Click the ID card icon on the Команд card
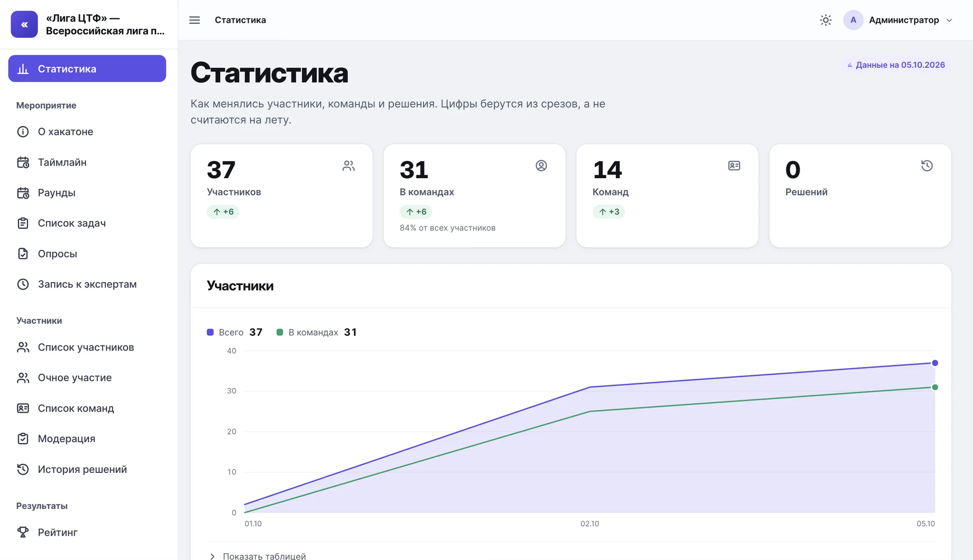The height and width of the screenshot is (560, 973). point(734,166)
